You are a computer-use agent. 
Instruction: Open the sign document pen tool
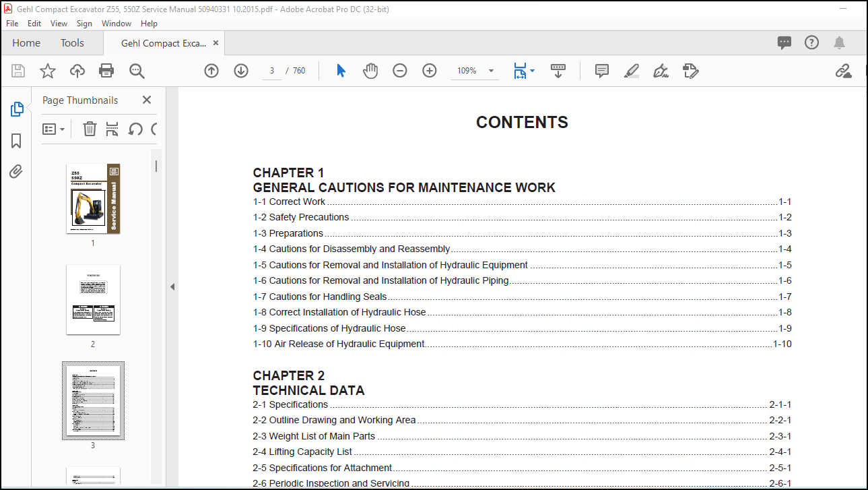point(661,71)
